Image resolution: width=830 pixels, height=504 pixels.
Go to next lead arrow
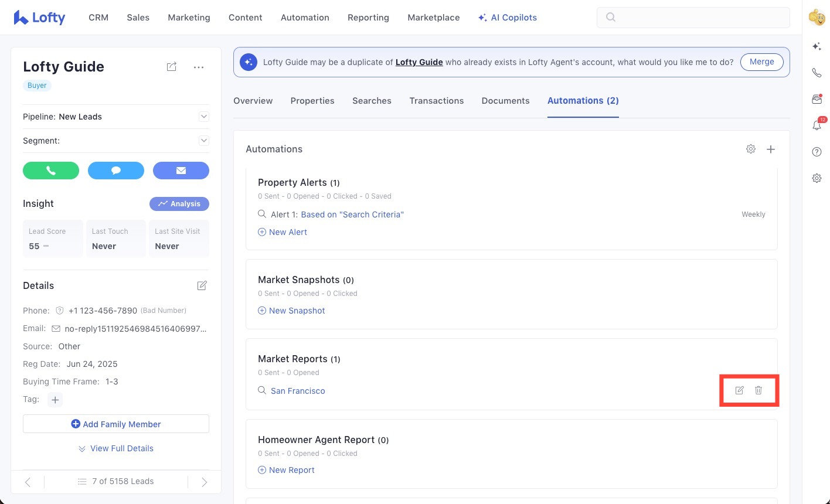pos(204,482)
